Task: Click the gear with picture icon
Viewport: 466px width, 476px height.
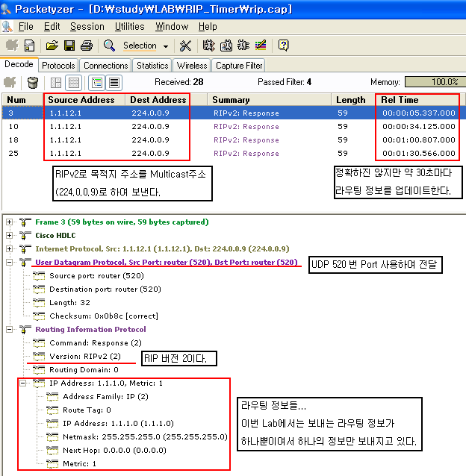Action: 226,46
